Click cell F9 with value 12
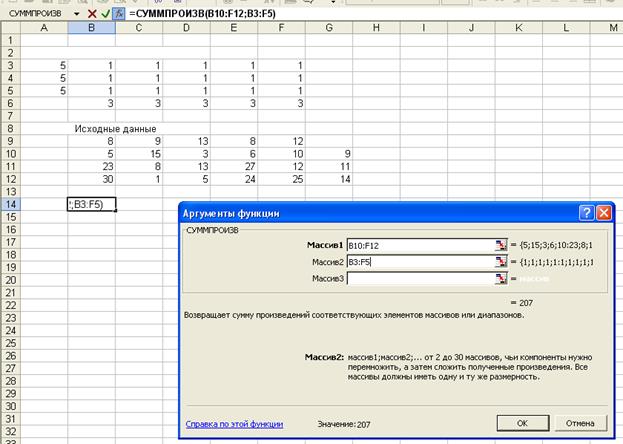 click(x=281, y=141)
